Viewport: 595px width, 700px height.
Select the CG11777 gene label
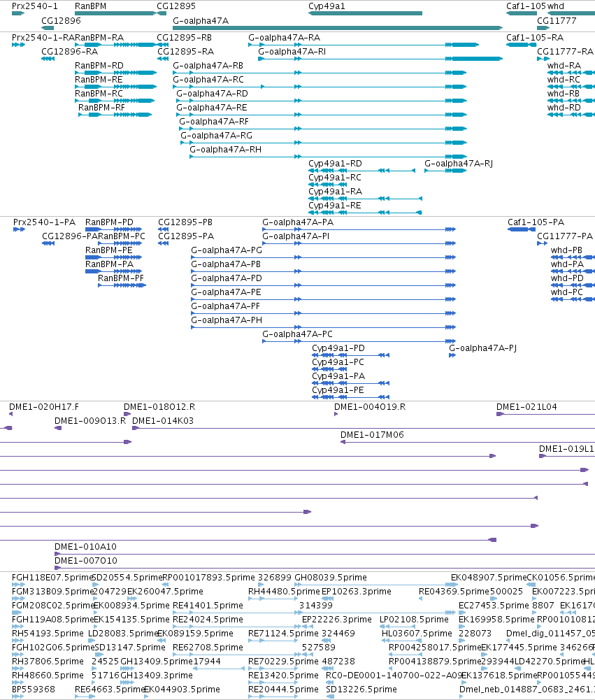tap(557, 20)
